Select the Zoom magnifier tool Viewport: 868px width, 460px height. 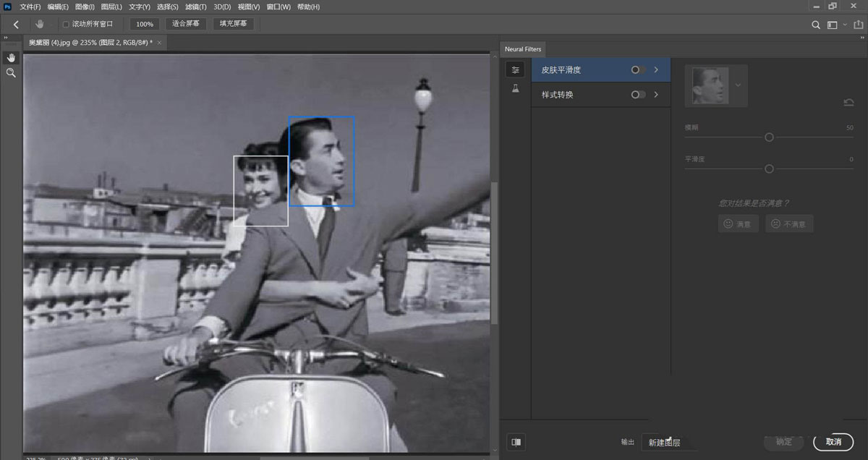tap(11, 73)
